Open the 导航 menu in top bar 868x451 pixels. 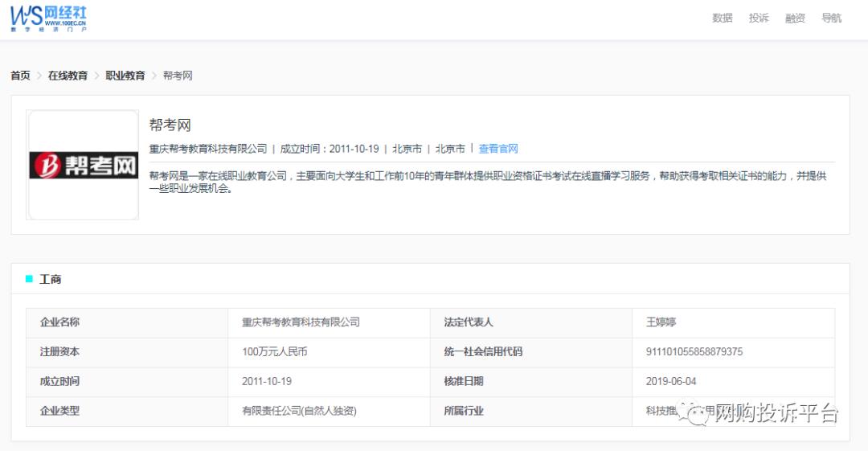(x=831, y=18)
